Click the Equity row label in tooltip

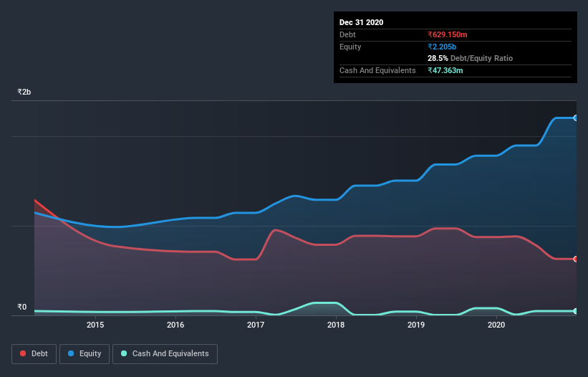350,47
